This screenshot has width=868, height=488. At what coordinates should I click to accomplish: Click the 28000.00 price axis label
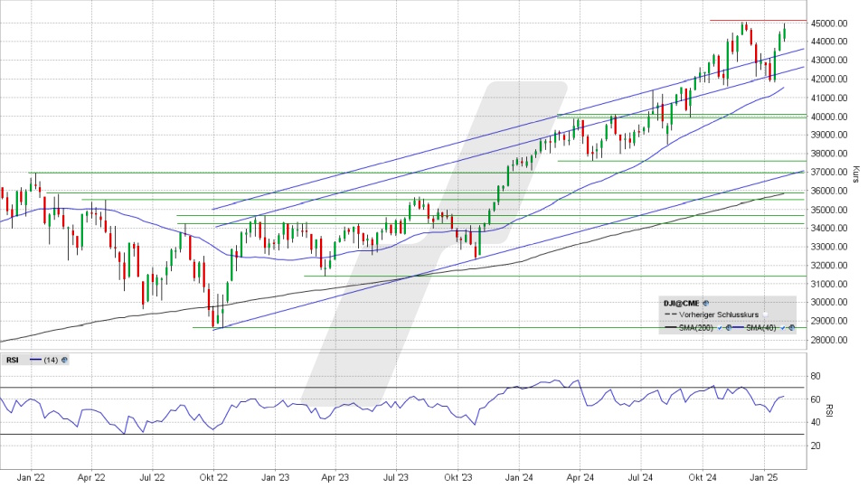click(829, 340)
